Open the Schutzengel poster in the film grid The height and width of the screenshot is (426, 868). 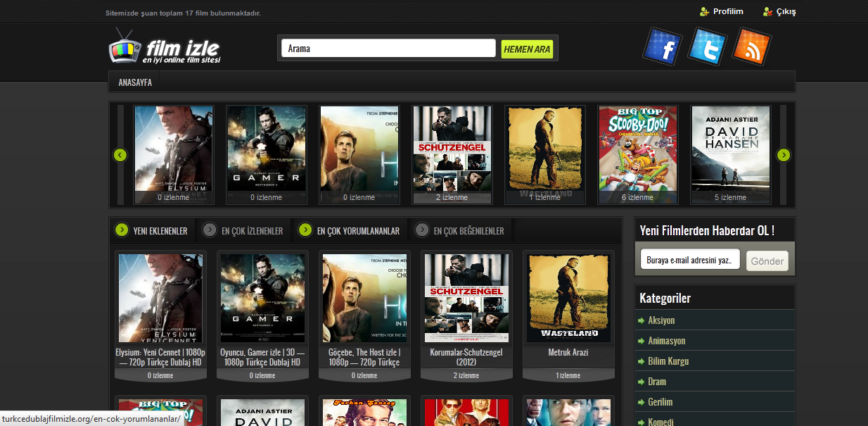tap(466, 298)
